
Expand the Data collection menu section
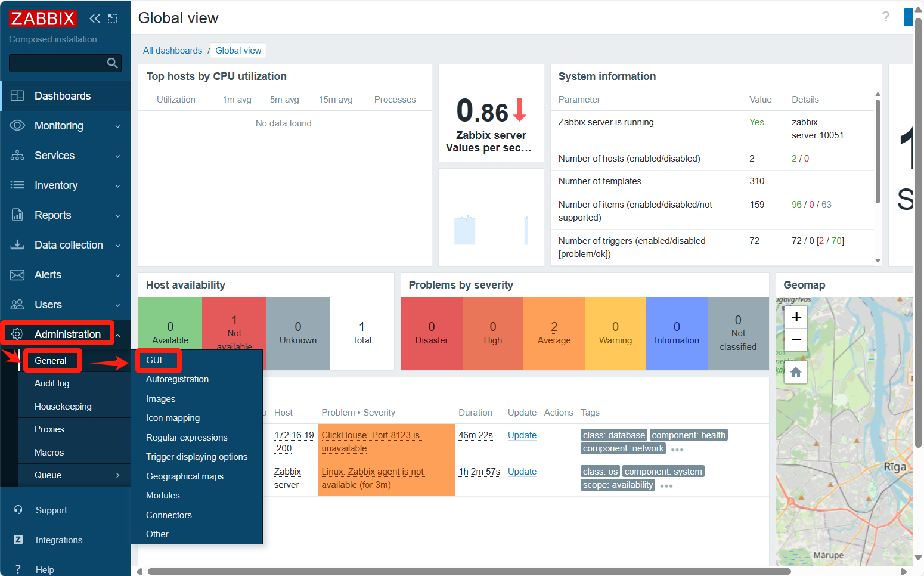(x=66, y=245)
